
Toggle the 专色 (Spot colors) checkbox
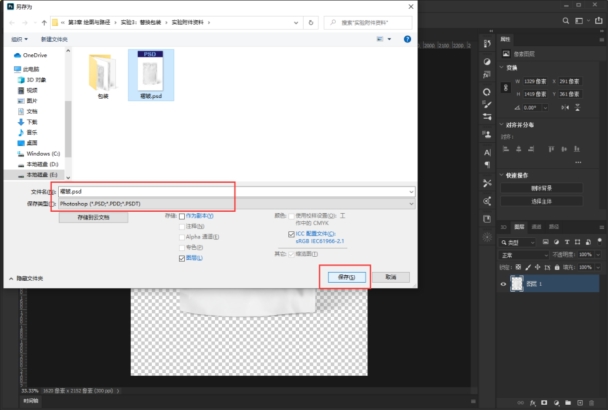182,247
